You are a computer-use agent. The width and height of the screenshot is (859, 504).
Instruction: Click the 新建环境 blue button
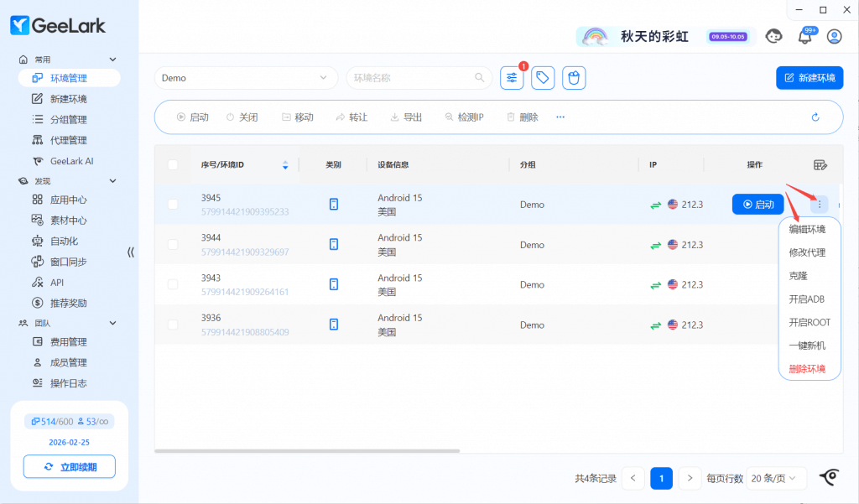(x=810, y=78)
